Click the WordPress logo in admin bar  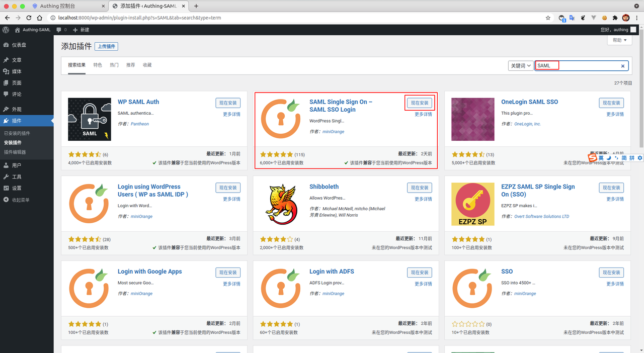tap(6, 30)
